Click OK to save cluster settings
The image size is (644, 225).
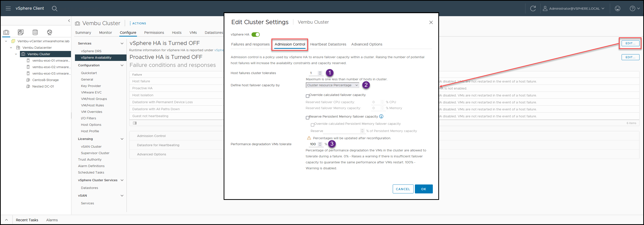click(x=424, y=189)
